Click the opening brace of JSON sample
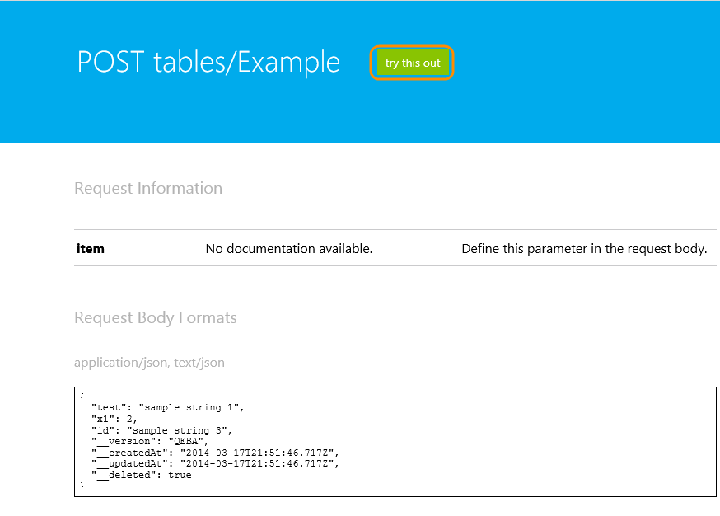 (x=82, y=395)
